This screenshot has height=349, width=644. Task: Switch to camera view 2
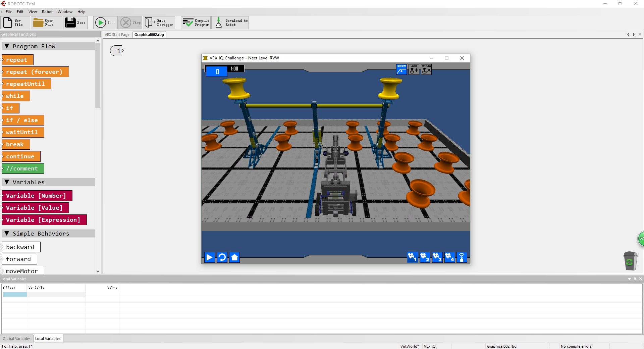point(425,257)
